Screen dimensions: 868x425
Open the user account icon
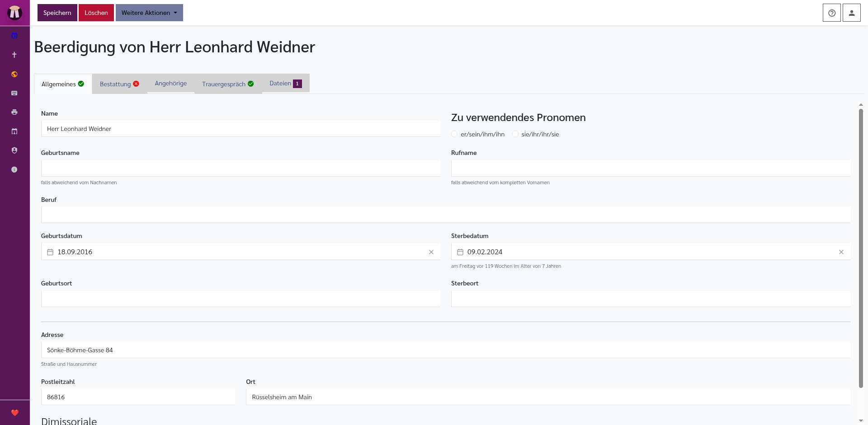(x=851, y=13)
